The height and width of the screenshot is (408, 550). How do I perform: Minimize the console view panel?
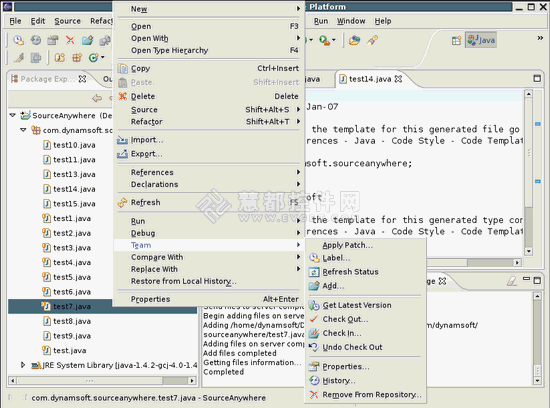tap(526, 279)
